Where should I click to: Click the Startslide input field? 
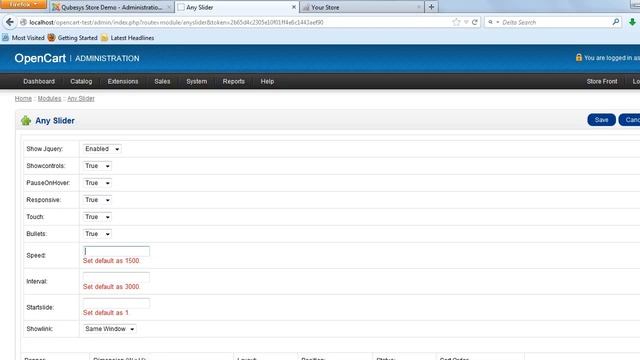click(x=116, y=303)
